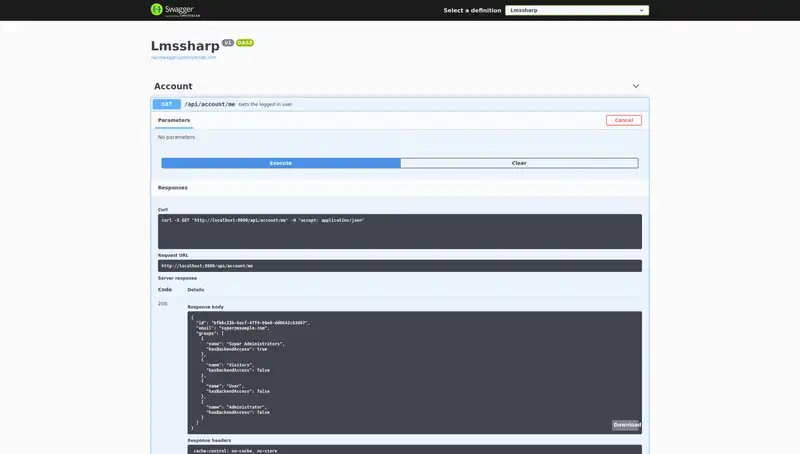
Task: Click the Request URL box
Action: coord(400,266)
